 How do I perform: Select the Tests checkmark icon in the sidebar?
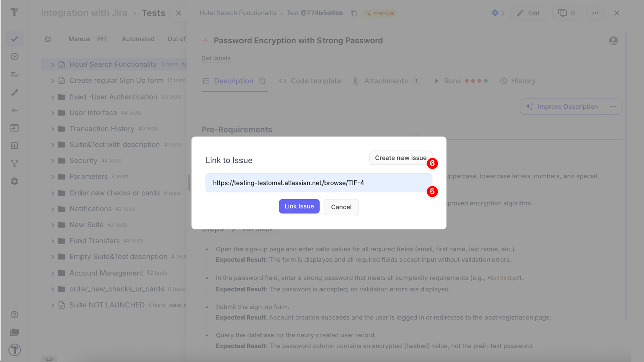[14, 39]
